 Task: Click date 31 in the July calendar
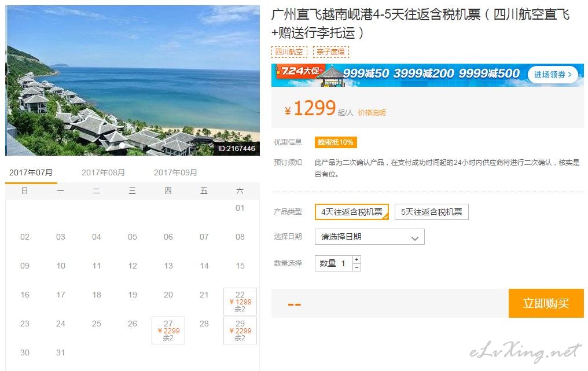pyautogui.click(x=61, y=352)
